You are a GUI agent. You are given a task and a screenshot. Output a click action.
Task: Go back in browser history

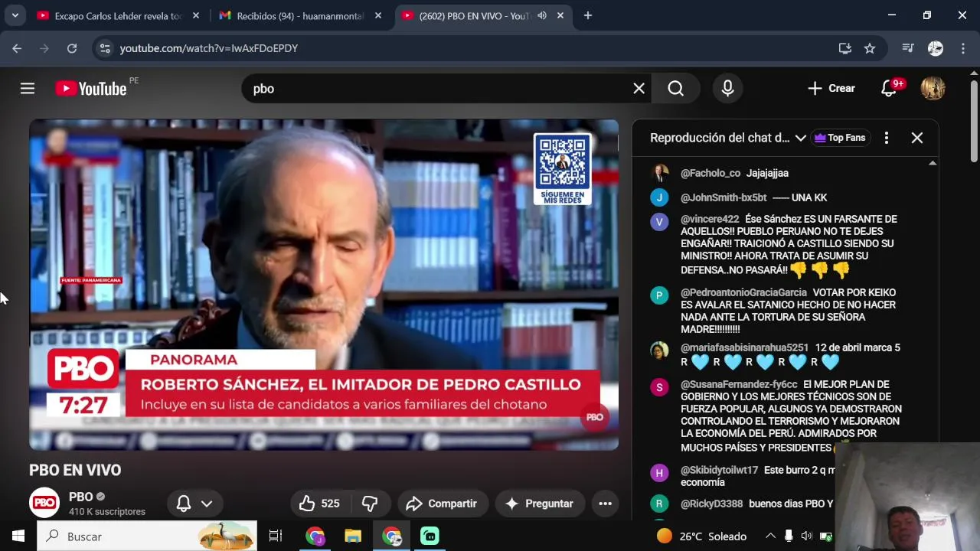point(17,48)
